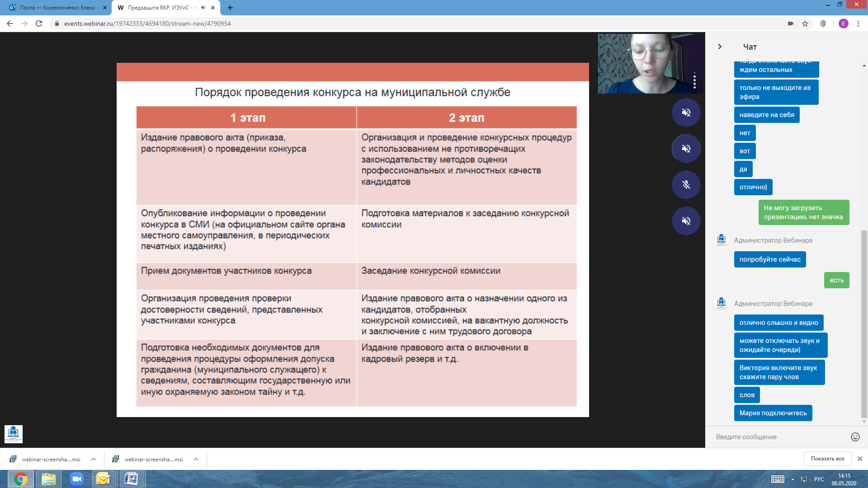Open a new browser tab
Viewport: 868px width, 488px height.
pos(230,8)
